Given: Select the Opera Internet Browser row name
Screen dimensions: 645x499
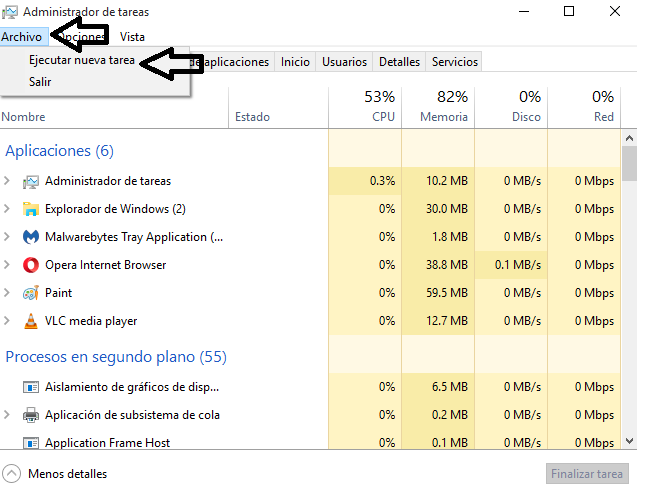Looking at the screenshot, I should coord(105,265).
